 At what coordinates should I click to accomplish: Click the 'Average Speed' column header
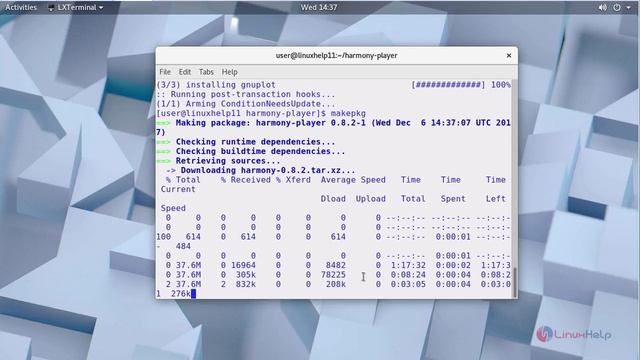pos(353,180)
